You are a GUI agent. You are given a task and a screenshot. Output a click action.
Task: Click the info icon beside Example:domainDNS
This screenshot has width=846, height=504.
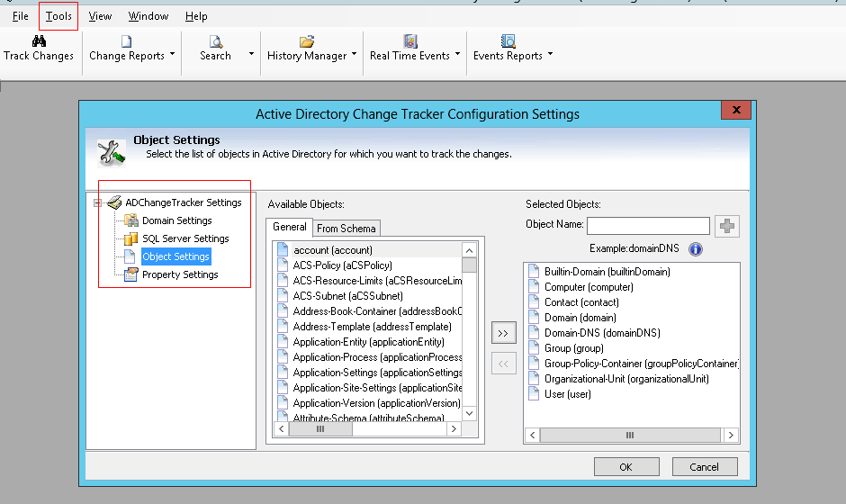pyautogui.click(x=696, y=248)
